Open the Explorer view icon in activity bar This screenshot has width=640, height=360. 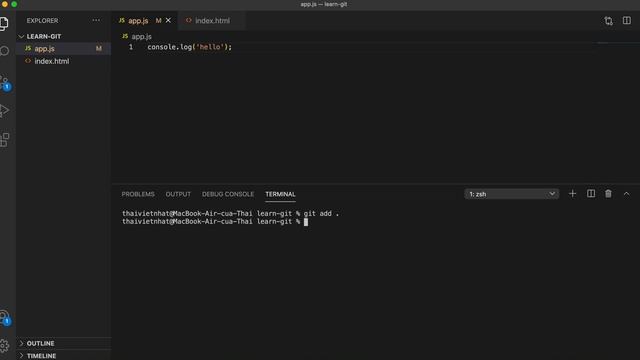tap(4, 23)
